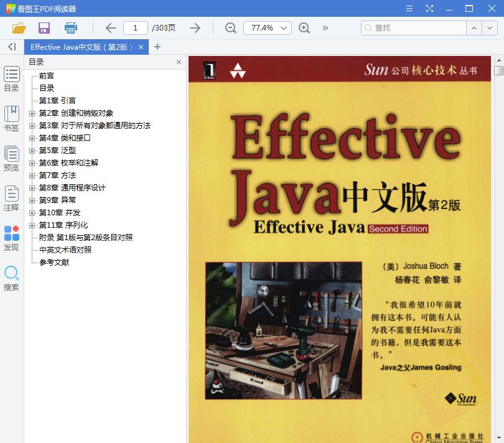The image size is (504, 443).
Task: Expand 第11章 序列化 node
Action: [x=32, y=225]
